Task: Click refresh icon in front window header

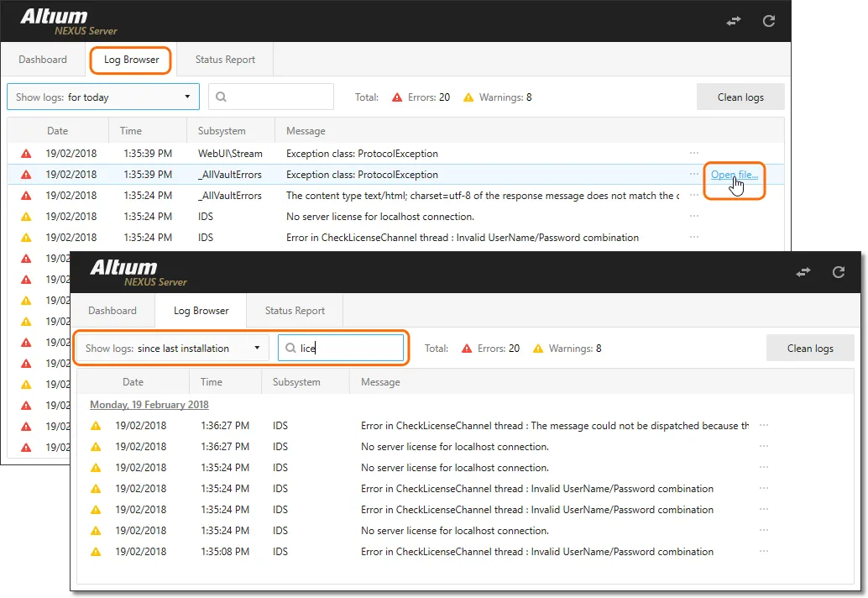Action: click(838, 272)
